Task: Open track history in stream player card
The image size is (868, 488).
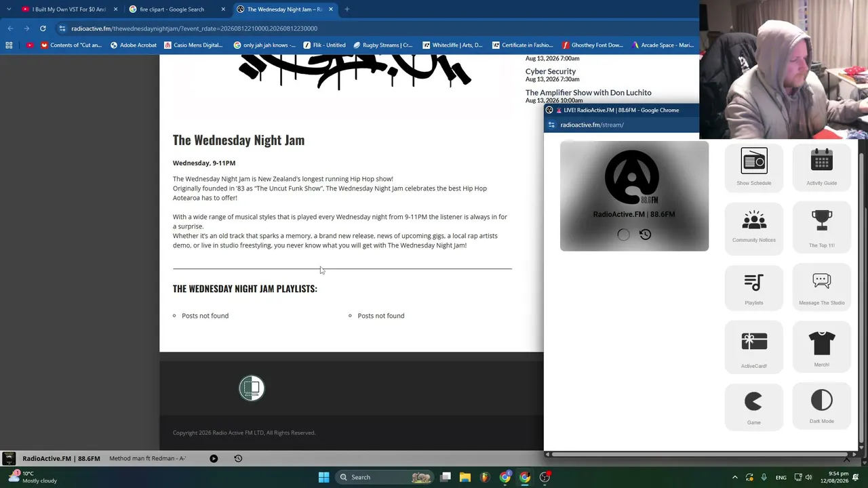Action: (x=645, y=235)
